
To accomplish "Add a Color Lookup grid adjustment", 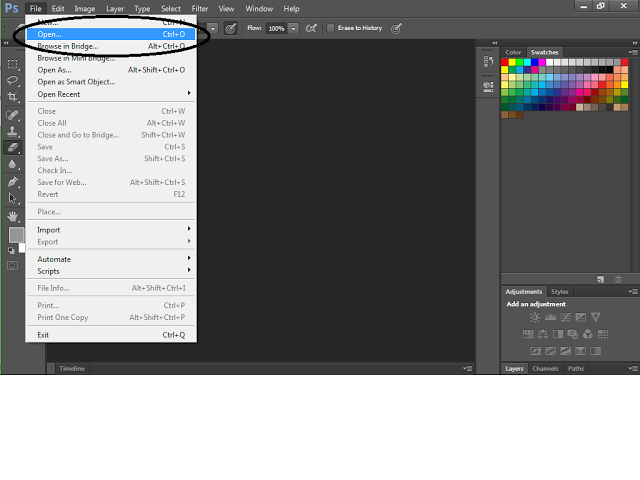I will [603, 334].
